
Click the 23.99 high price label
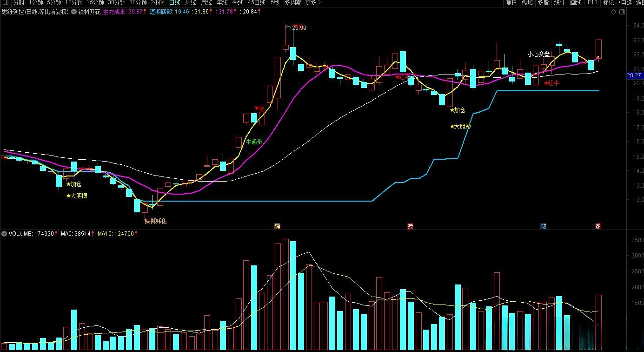pos(299,28)
